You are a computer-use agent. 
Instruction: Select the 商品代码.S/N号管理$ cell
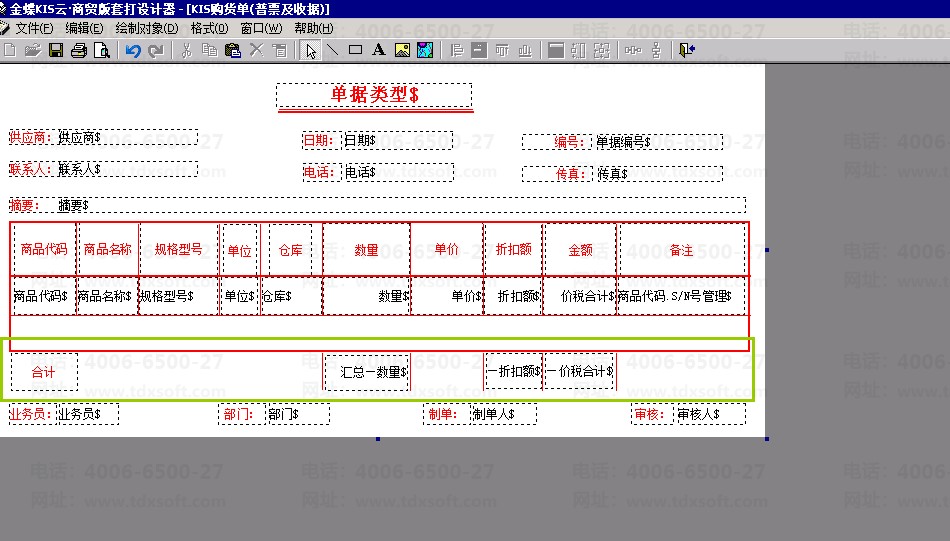click(x=681, y=296)
